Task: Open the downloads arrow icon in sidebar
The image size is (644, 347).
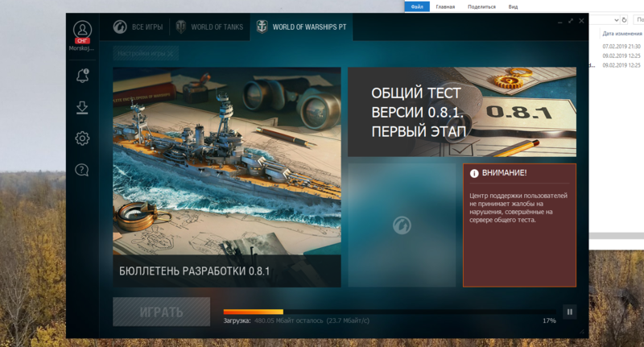Action: (82, 108)
